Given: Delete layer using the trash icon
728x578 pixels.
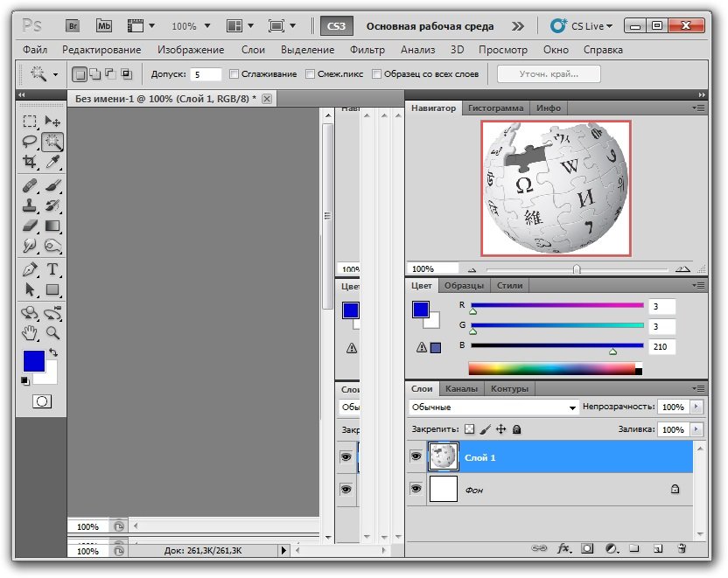Looking at the screenshot, I should tap(682, 549).
